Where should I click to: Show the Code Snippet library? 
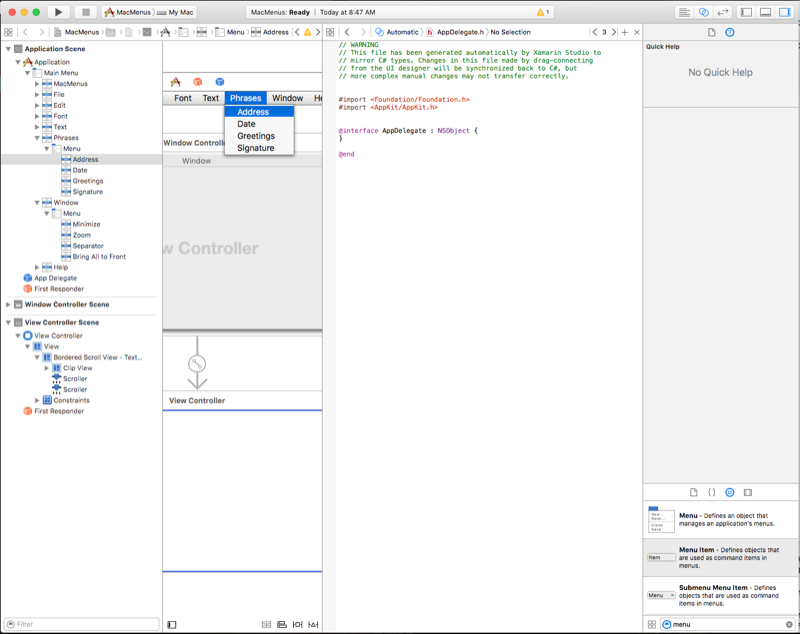[x=712, y=493]
